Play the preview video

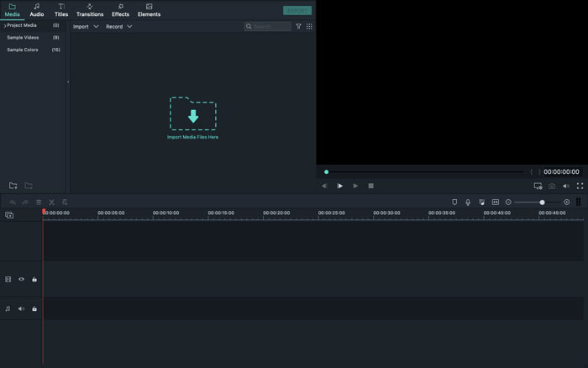339,186
